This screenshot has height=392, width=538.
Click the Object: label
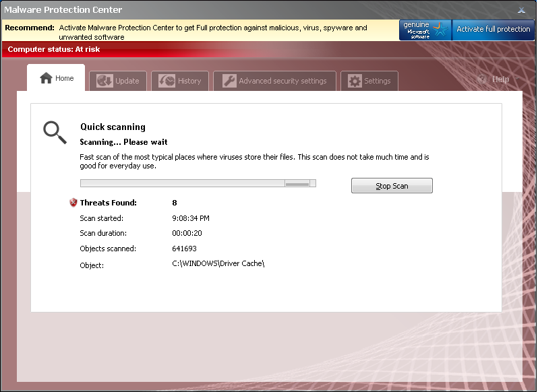pos(92,265)
